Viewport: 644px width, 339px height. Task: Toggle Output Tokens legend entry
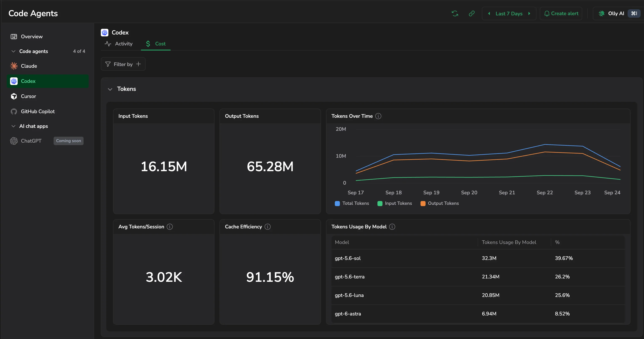440,204
